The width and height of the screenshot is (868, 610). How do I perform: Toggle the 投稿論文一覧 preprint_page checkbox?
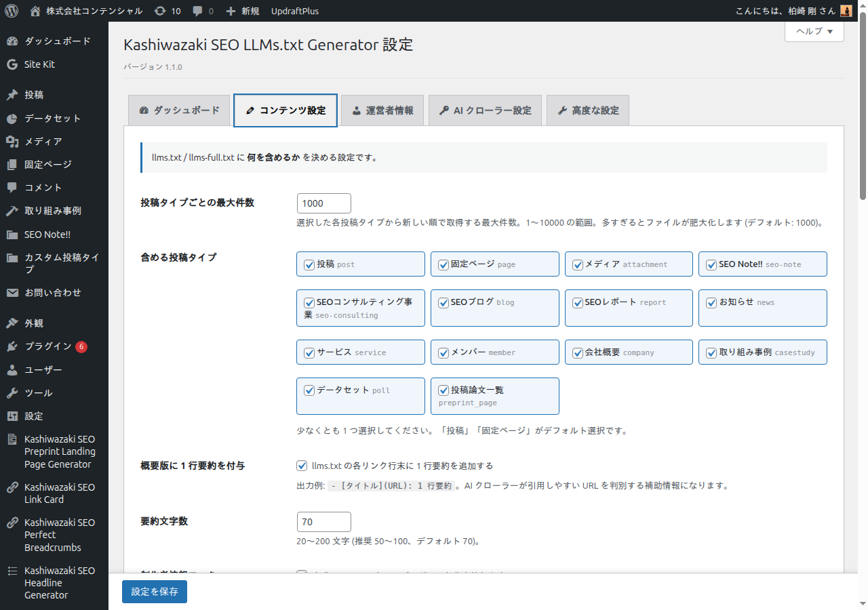pyautogui.click(x=443, y=390)
